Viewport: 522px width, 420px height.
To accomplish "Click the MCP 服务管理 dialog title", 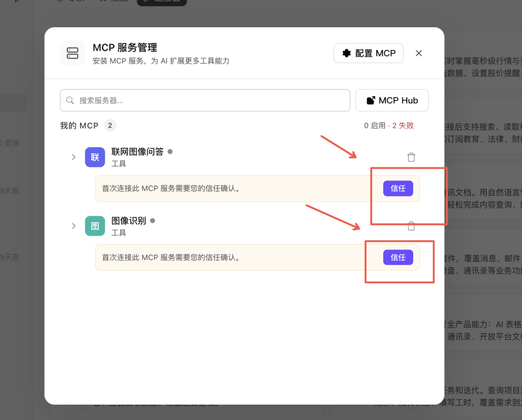I will tap(125, 48).
